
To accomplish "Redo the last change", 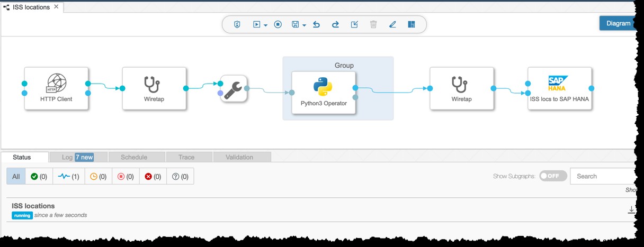I will (x=335, y=24).
